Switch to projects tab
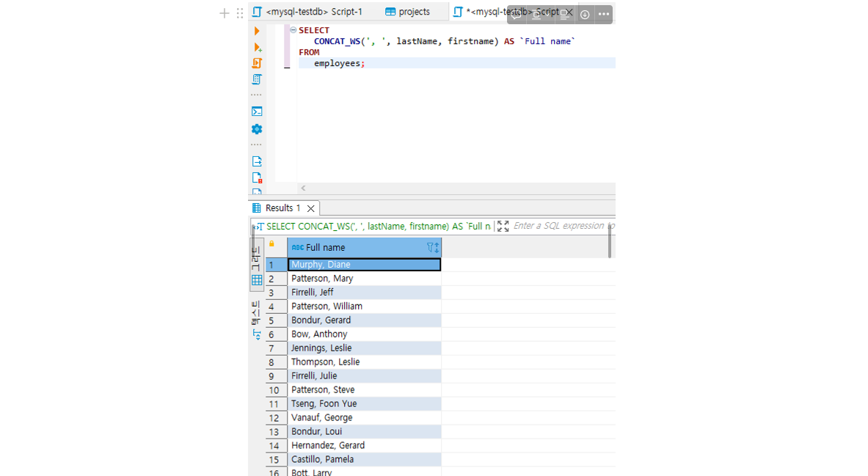The image size is (868, 476). [407, 12]
